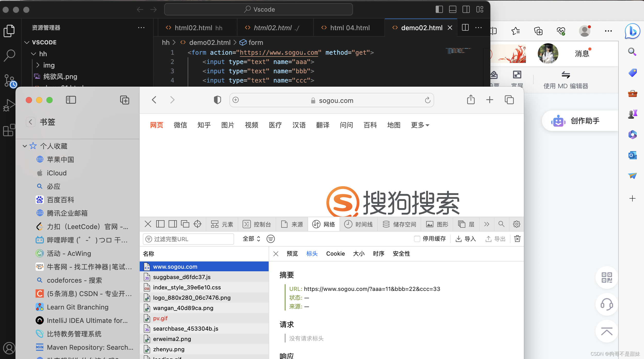Switch to 控制台 inspector tab
The height and width of the screenshot is (359, 644).
(257, 224)
